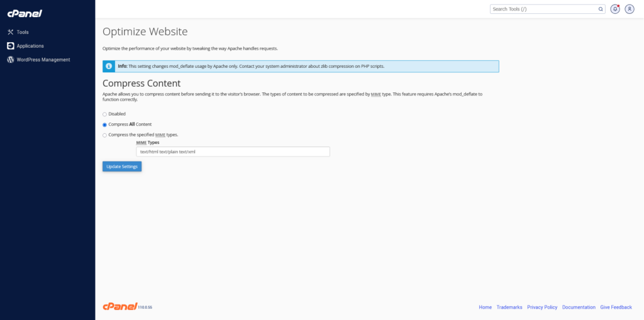
Task: Choose Compress the specified MIME types
Action: (x=104, y=135)
